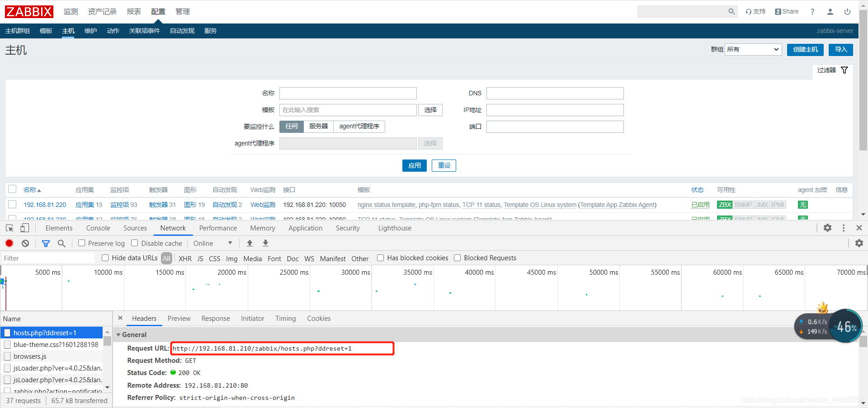Tick the Blocked Requests checkbox
This screenshot has height=408, width=868.
click(458, 258)
